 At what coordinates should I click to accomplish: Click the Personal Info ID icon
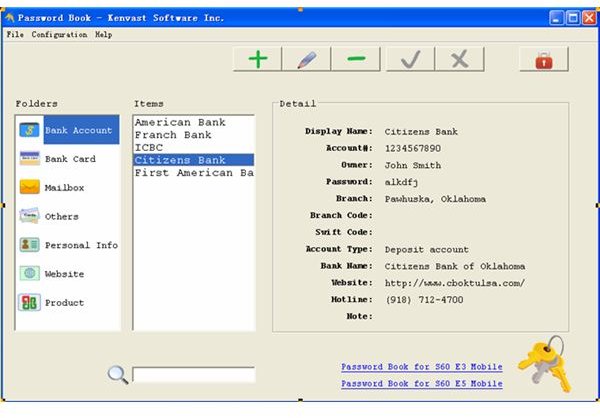click(x=29, y=245)
